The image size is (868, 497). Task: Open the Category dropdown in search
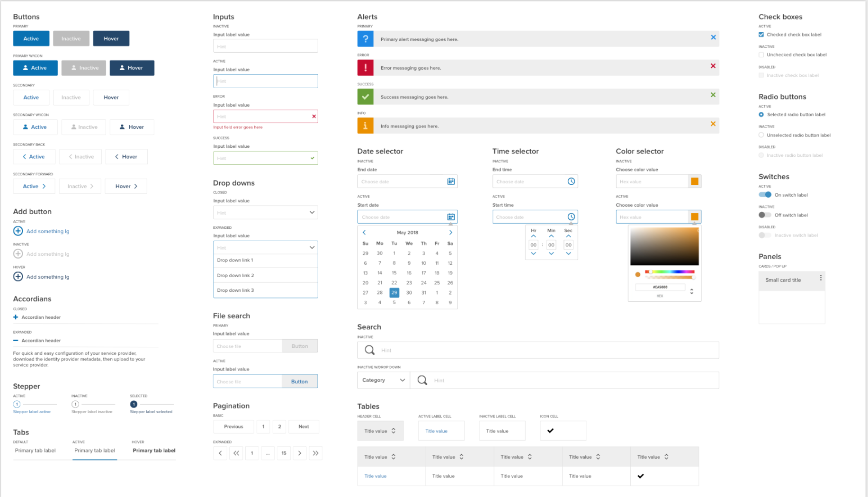pyautogui.click(x=383, y=380)
